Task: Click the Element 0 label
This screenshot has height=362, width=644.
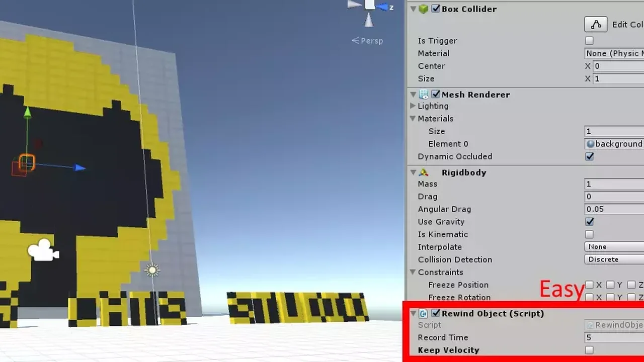Action: click(448, 144)
